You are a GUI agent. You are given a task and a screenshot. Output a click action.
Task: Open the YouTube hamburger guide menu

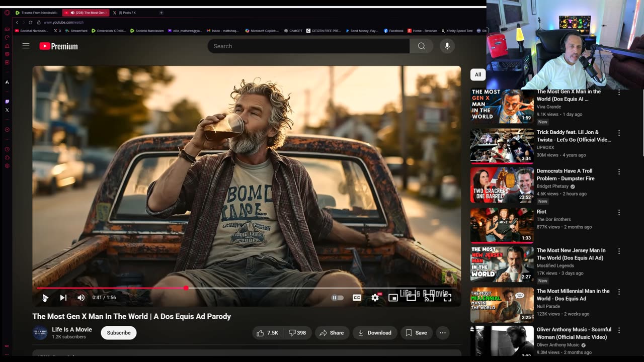(26, 46)
